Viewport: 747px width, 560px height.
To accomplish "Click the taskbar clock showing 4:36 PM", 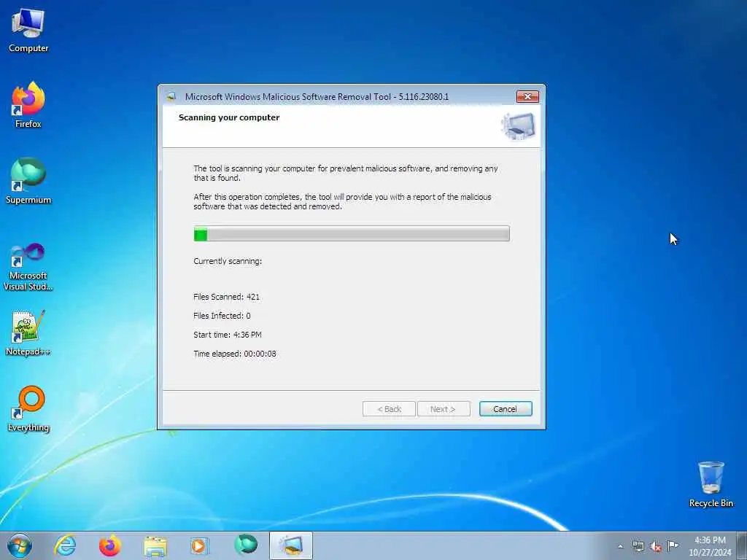I will pyautogui.click(x=710, y=546).
